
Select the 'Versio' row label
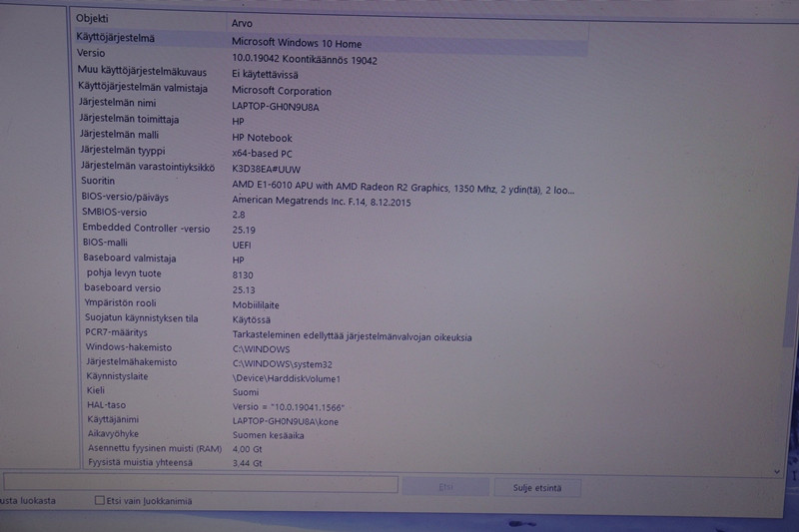click(x=91, y=53)
